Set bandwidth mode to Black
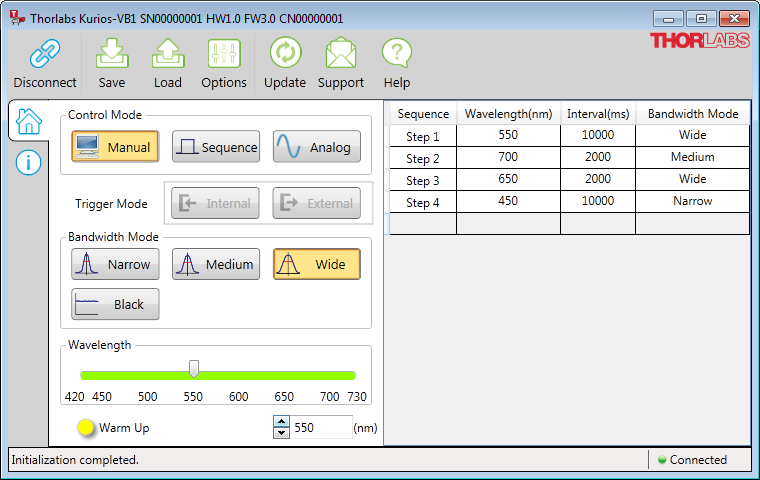This screenshot has height=480, width=760. [115, 304]
